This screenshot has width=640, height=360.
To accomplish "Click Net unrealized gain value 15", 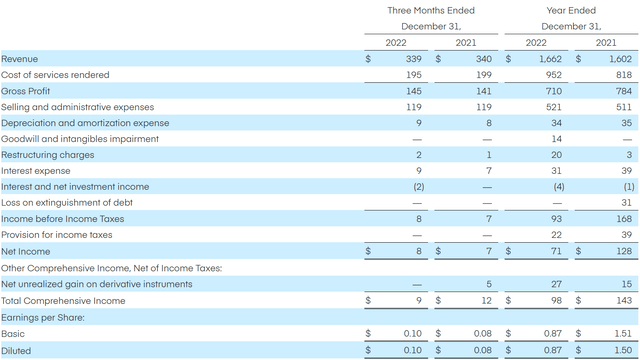I will [x=627, y=284].
